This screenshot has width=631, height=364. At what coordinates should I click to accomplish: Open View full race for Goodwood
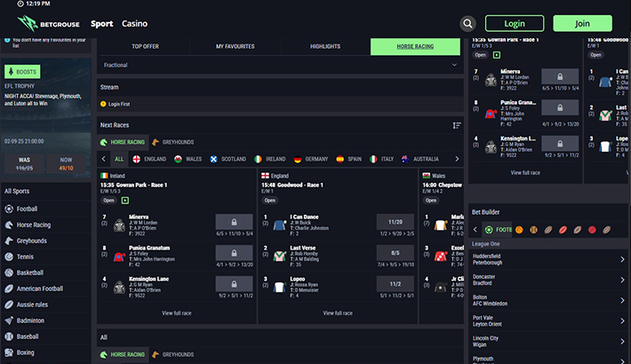coord(339,313)
